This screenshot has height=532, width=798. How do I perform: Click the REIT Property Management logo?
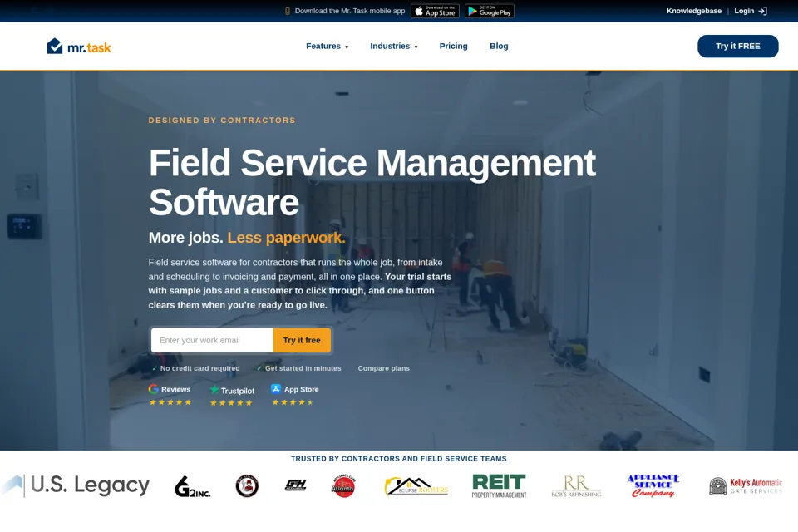tap(499, 486)
